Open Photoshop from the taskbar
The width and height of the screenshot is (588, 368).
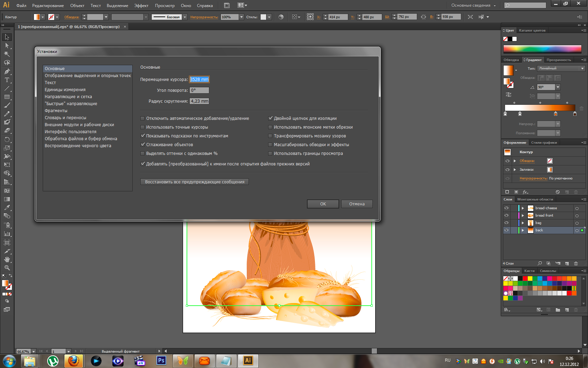pos(161,361)
